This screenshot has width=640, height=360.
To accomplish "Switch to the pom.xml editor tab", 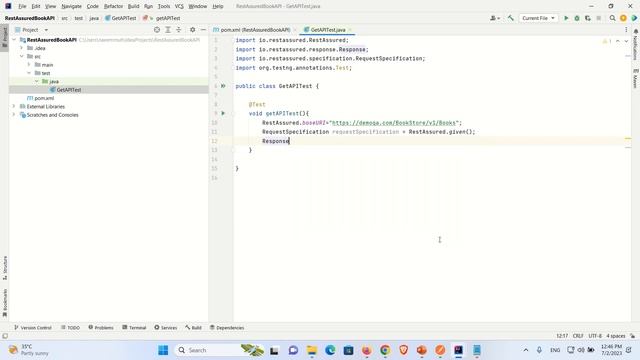I will (x=255, y=30).
